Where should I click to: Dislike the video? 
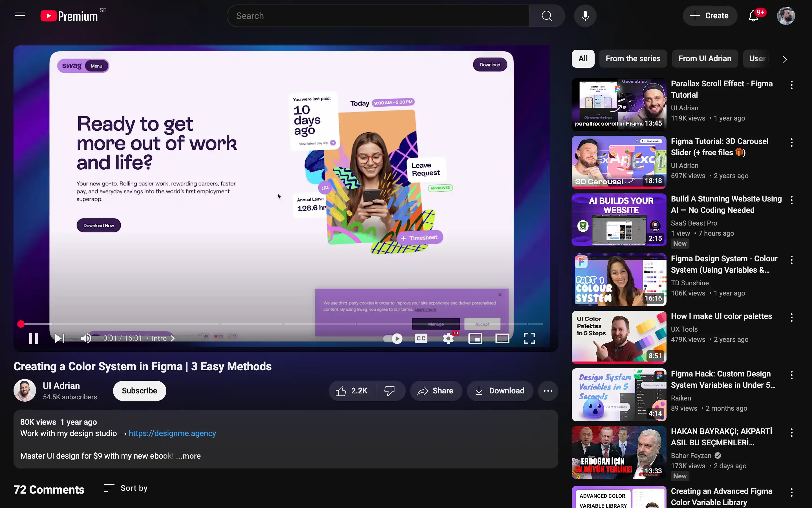[390, 391]
